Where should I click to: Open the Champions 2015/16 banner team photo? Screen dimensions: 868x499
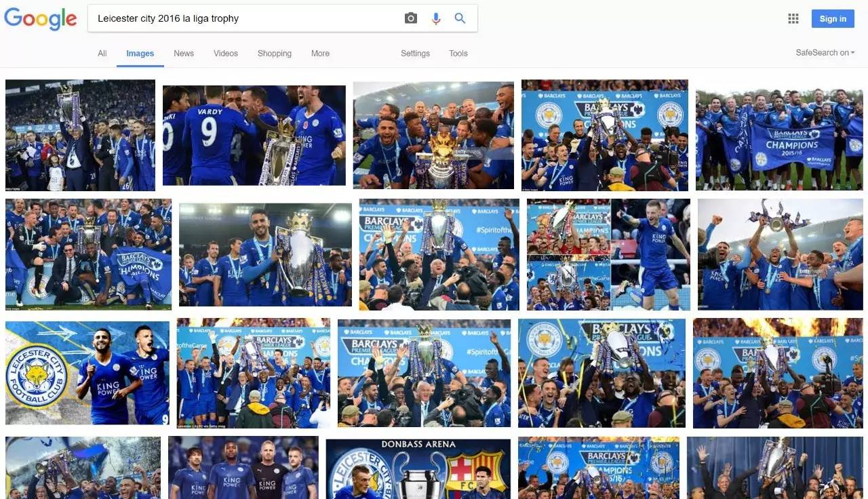tap(779, 140)
